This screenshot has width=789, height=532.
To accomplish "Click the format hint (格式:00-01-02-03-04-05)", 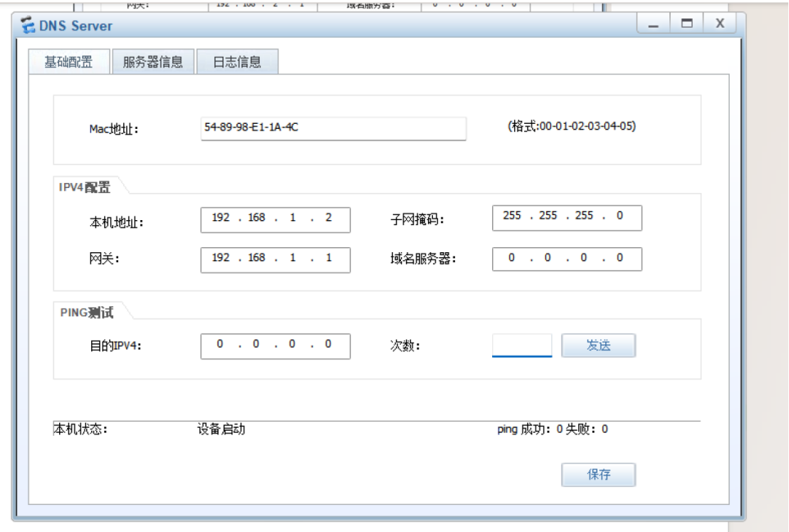I will coord(572,126).
